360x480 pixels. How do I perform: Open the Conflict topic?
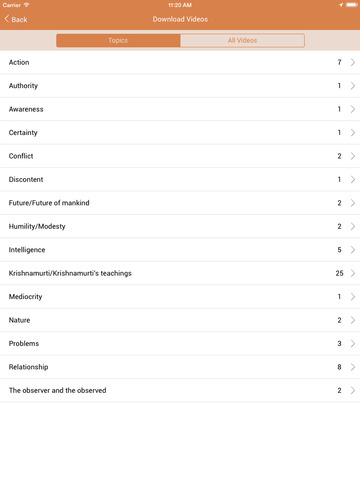coord(180,156)
